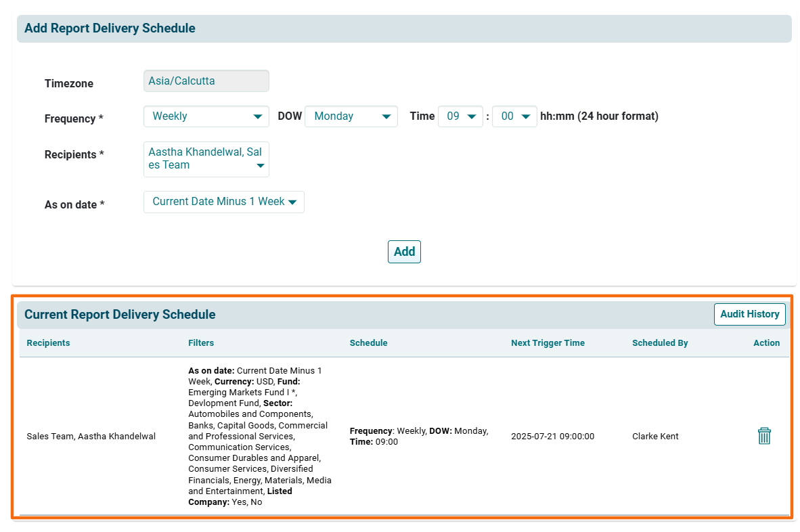The width and height of the screenshot is (800, 532).
Task: Open the As on date dropdown
Action: click(223, 202)
